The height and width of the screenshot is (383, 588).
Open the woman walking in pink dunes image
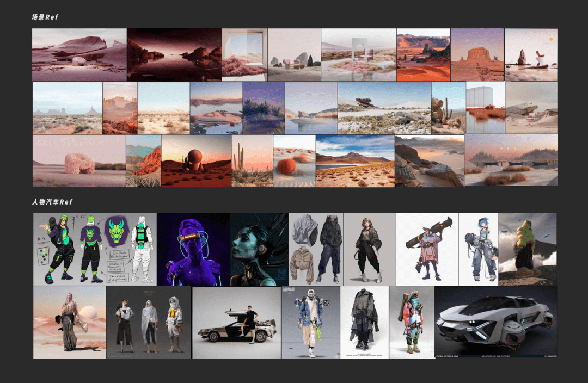click(x=69, y=322)
